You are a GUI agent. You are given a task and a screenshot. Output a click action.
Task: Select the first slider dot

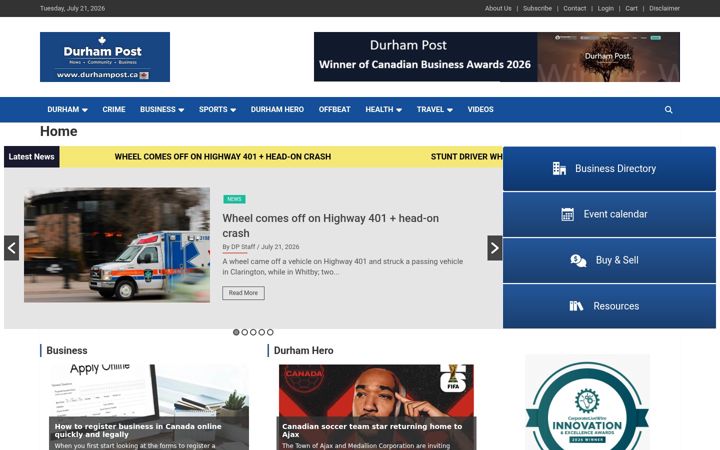click(236, 332)
